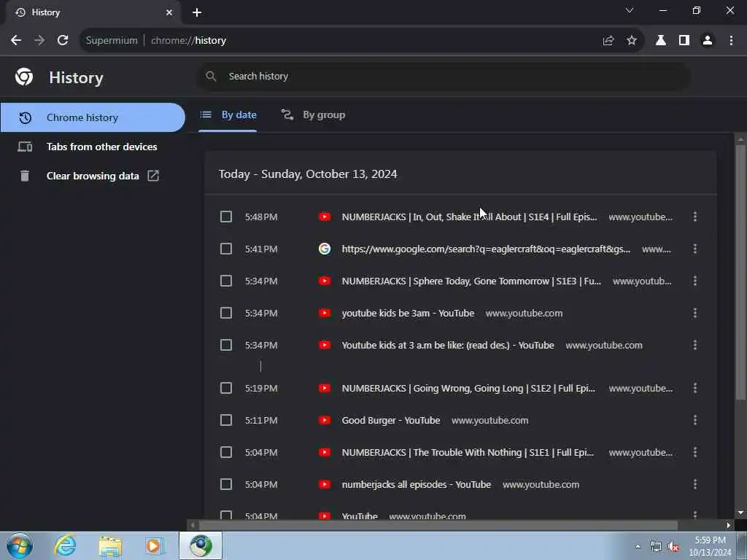Open actions menu for Youtube kids at 3 a.m

tap(695, 345)
